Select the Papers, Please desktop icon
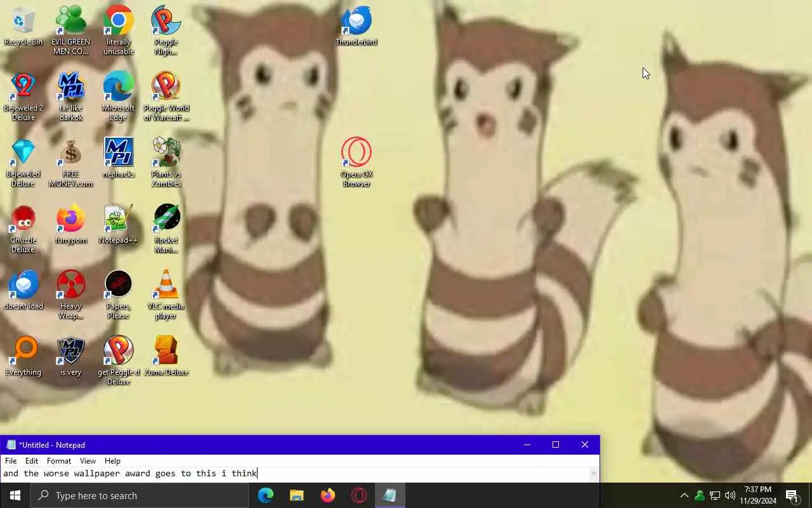 coord(119,295)
